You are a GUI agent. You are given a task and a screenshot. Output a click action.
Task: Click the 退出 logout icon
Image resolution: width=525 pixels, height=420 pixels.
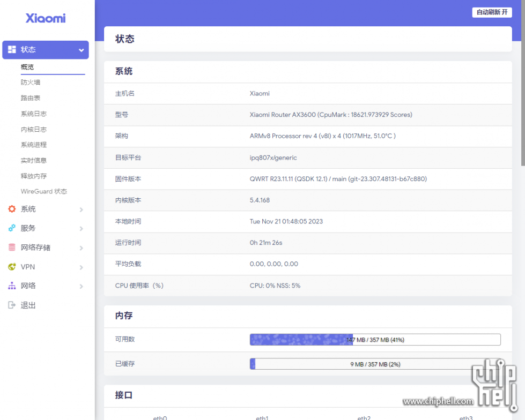coord(12,305)
